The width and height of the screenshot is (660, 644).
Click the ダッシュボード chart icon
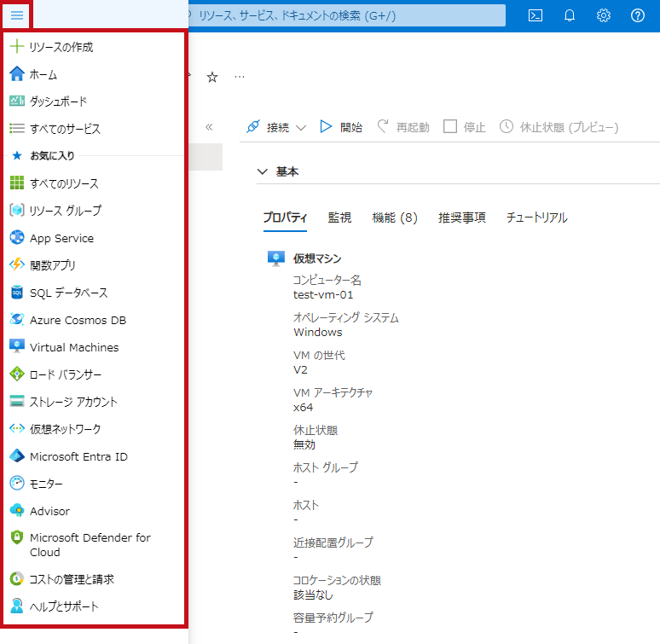17,101
